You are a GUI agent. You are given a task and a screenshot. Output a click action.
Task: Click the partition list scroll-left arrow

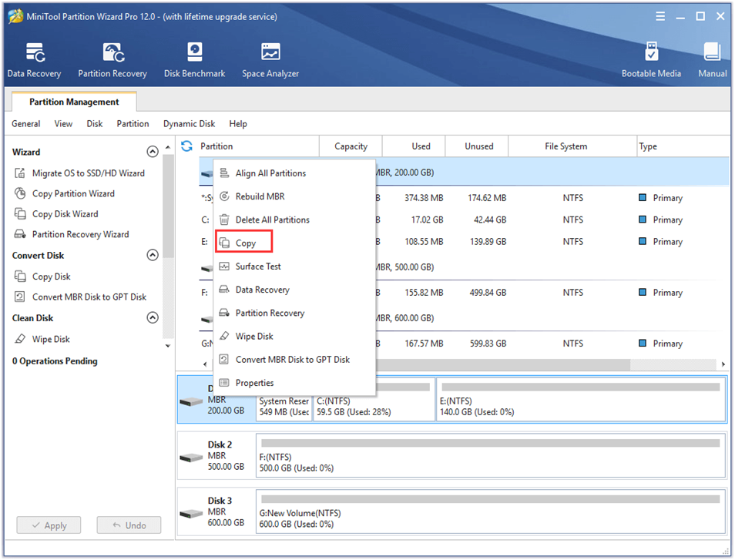click(x=205, y=364)
